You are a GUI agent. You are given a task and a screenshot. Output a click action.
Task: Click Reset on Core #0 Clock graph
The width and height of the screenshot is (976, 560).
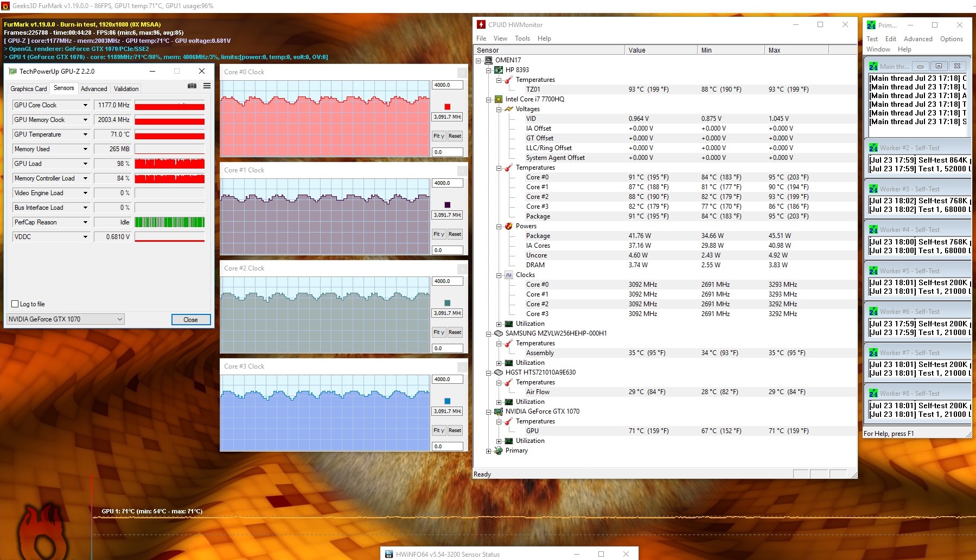[x=455, y=136]
